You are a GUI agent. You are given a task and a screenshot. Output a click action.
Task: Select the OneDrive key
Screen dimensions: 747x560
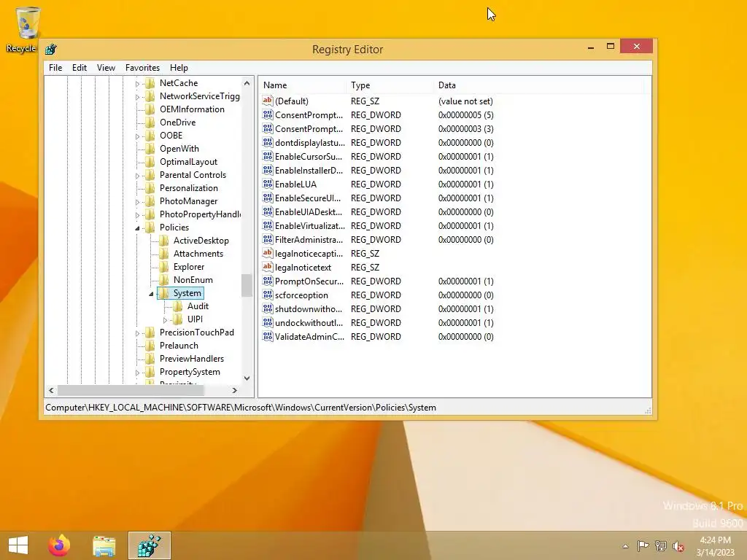coord(177,122)
